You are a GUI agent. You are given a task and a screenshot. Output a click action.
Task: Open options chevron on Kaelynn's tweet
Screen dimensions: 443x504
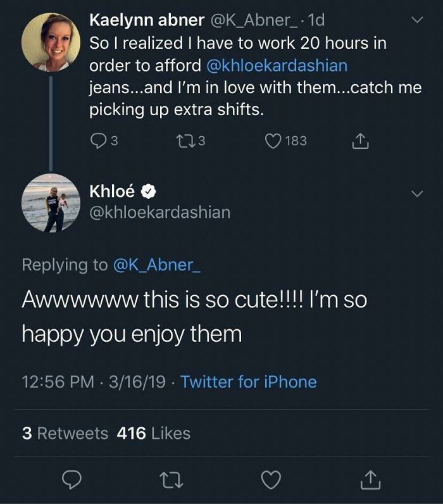416,21
